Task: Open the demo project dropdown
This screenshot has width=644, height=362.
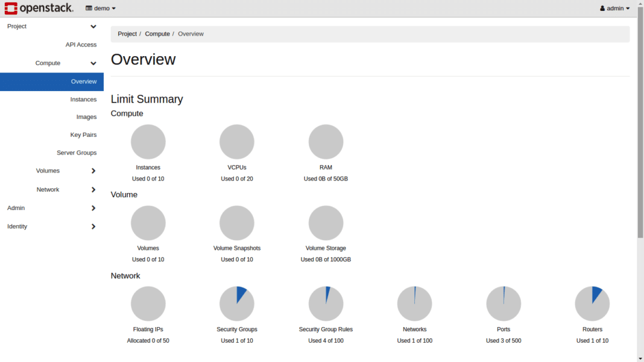Action: pos(101,8)
